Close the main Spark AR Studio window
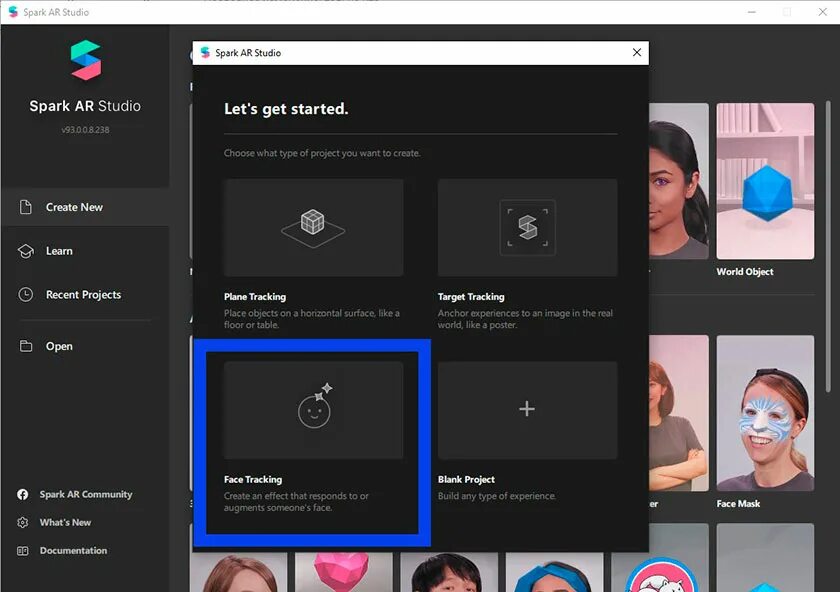Image resolution: width=840 pixels, height=592 pixels. [822, 12]
